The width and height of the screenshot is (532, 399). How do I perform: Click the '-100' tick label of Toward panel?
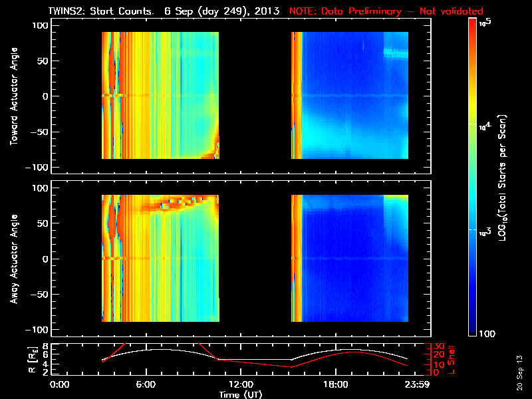[37, 168]
